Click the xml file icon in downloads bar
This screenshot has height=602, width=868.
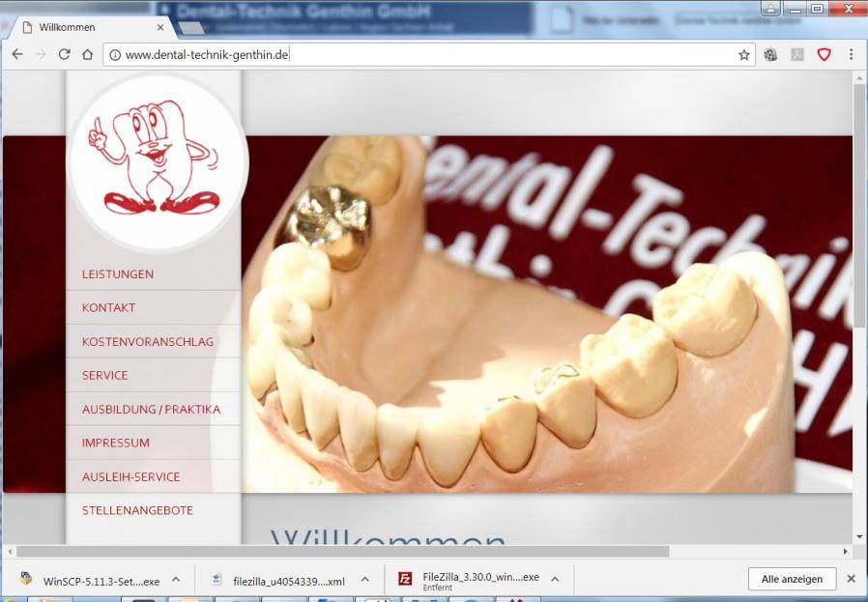click(217, 579)
